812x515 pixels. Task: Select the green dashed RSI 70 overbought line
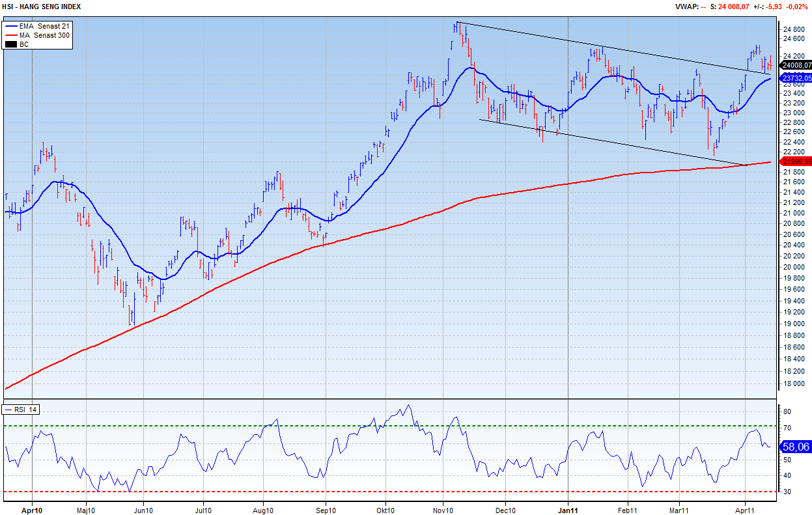coord(391,426)
